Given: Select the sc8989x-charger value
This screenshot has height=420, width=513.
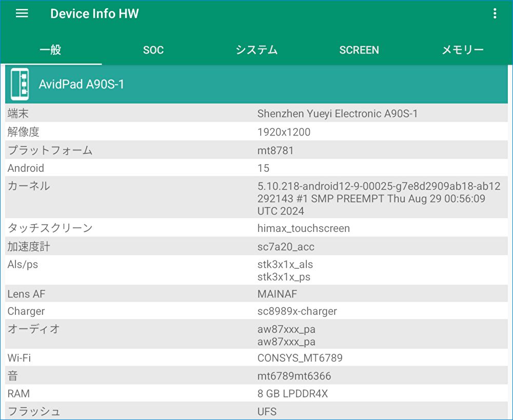Looking at the screenshot, I should point(297,311).
